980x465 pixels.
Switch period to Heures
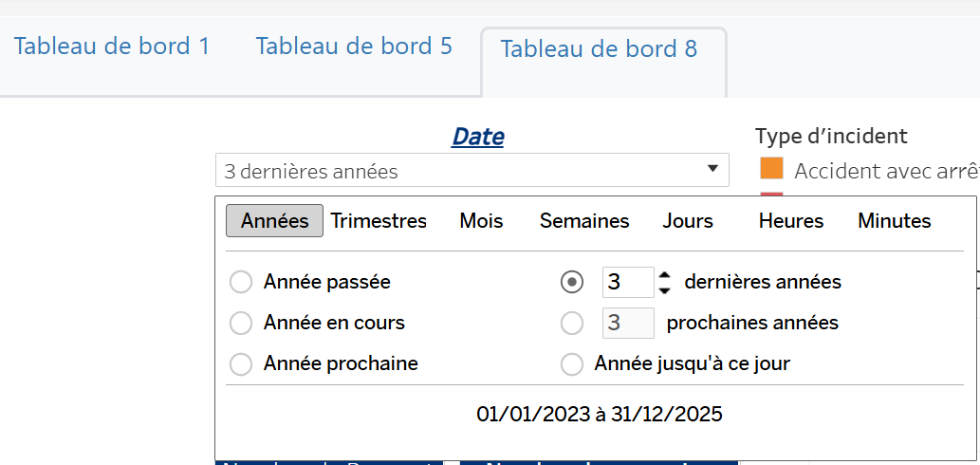791,221
